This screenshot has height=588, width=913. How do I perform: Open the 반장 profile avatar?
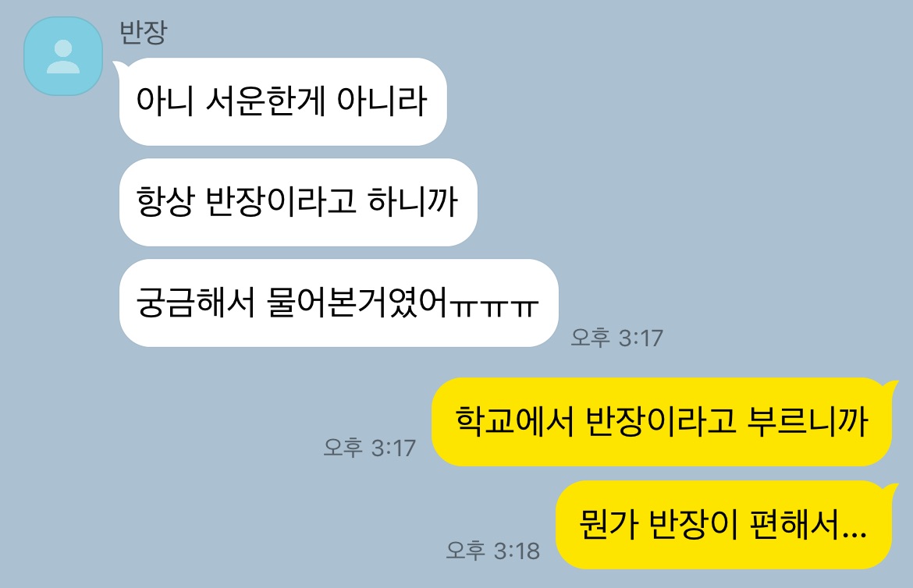click(63, 56)
